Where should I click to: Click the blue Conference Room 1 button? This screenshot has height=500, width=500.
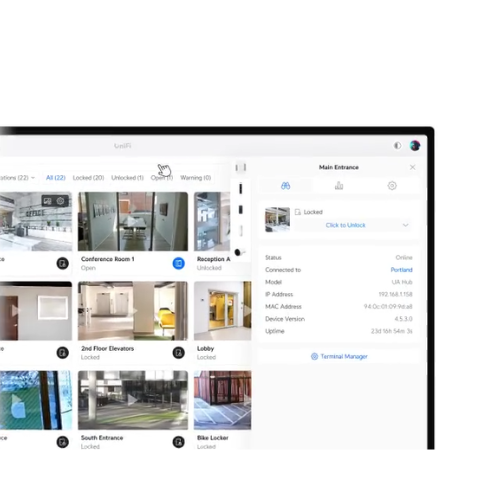[179, 263]
